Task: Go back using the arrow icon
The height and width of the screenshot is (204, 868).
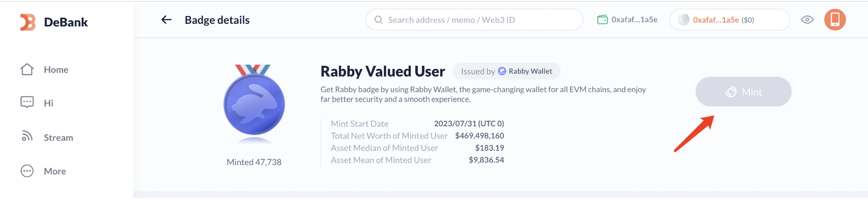Action: 166,20
